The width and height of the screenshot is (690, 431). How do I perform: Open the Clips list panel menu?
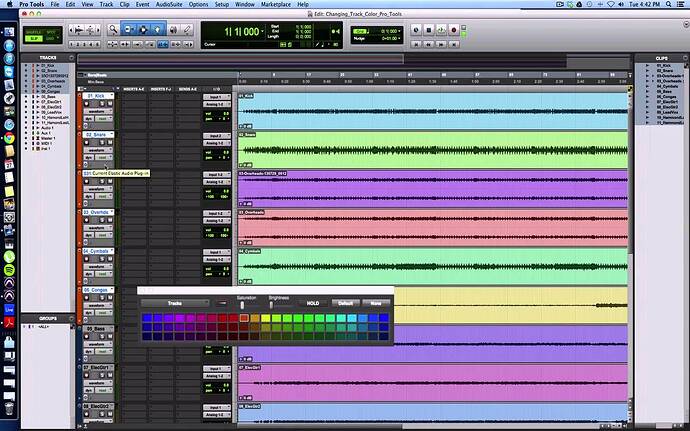coord(685,58)
